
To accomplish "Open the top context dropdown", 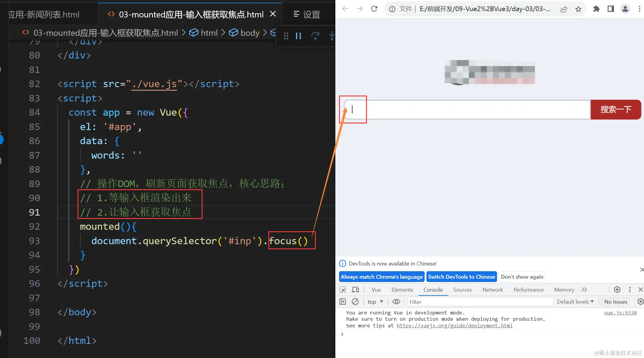I will pos(375,302).
